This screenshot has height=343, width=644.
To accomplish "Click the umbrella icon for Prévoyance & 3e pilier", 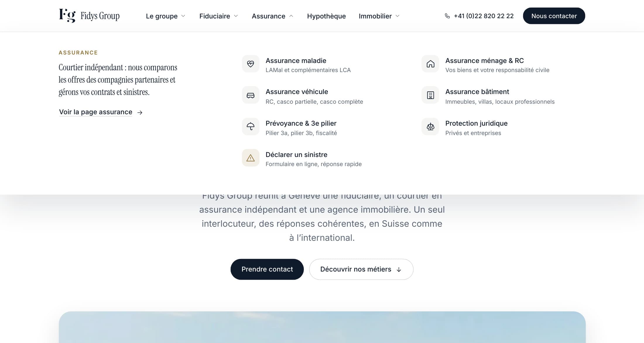I will [251, 127].
